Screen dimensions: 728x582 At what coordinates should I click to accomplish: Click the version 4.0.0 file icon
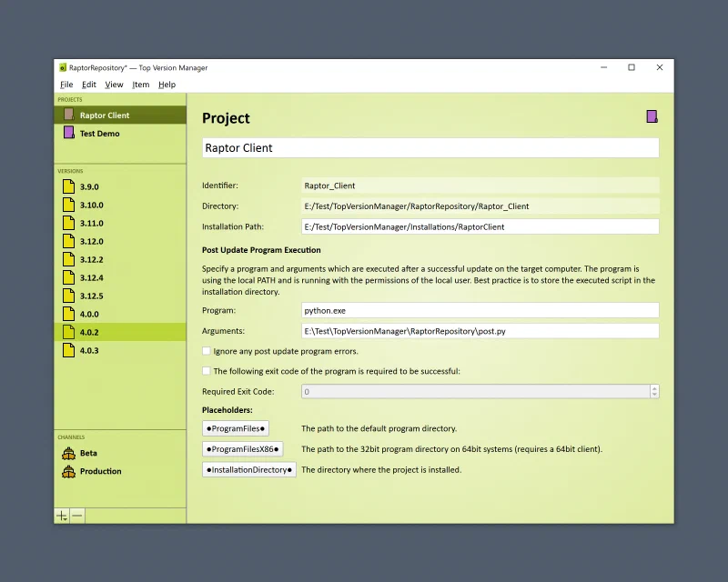(x=69, y=314)
